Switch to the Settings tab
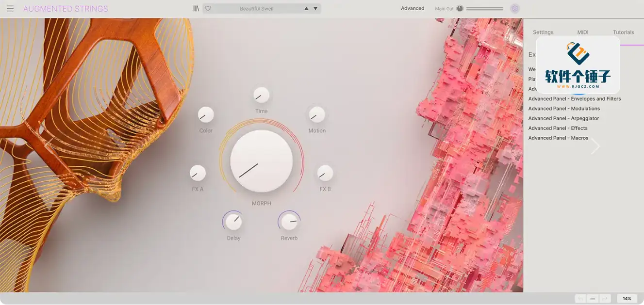644x305 pixels. [x=543, y=32]
